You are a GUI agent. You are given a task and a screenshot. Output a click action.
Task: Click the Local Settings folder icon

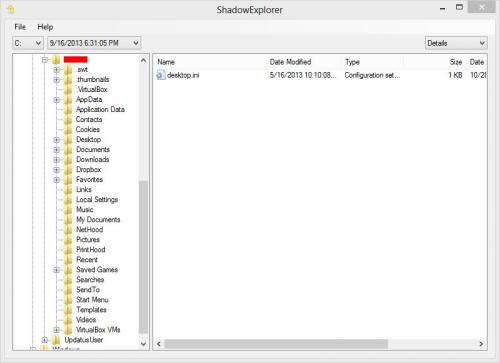click(68, 200)
